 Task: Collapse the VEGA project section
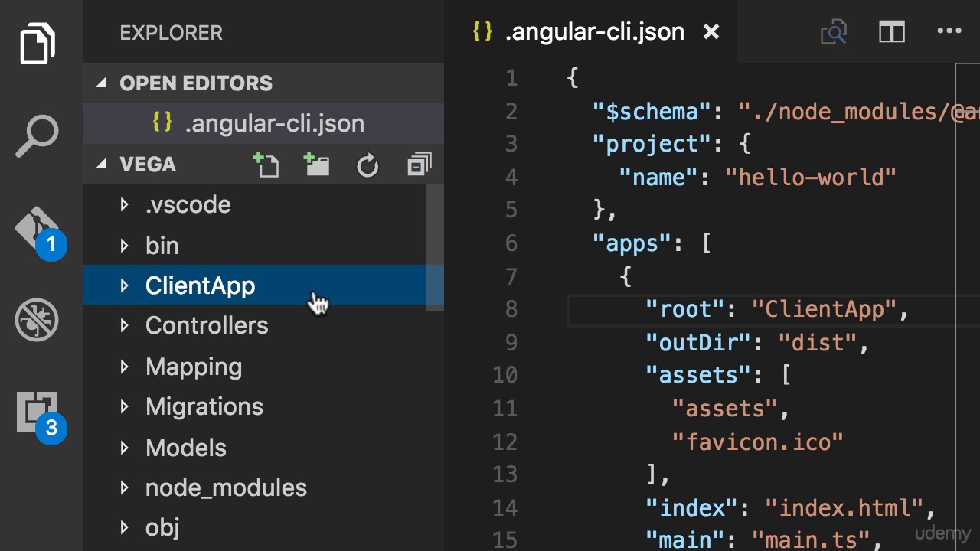click(x=101, y=165)
